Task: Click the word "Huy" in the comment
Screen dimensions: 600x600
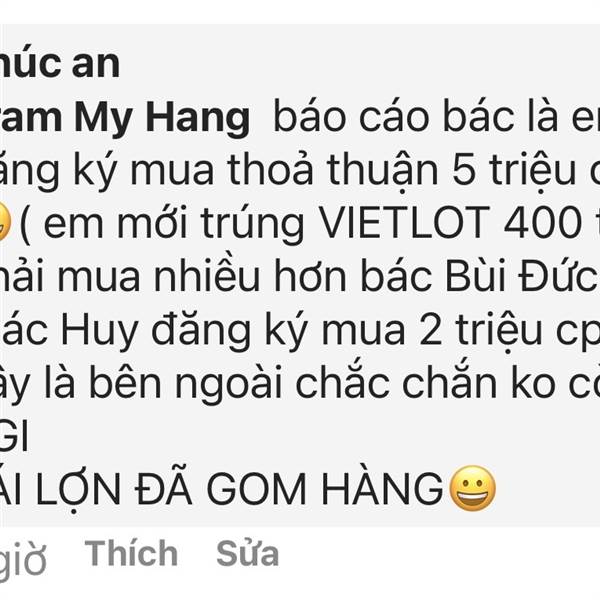Action: pos(99,331)
